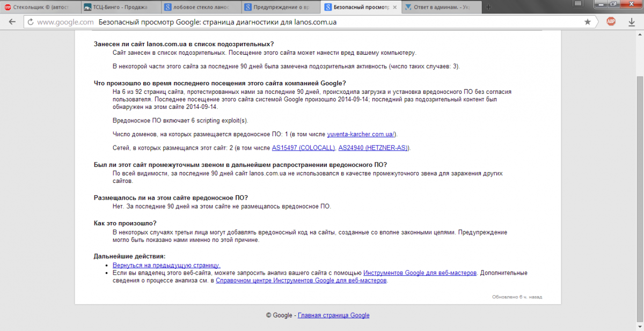Open the yuventa-karcher.com.ua link
The height and width of the screenshot is (331, 644).
point(361,134)
